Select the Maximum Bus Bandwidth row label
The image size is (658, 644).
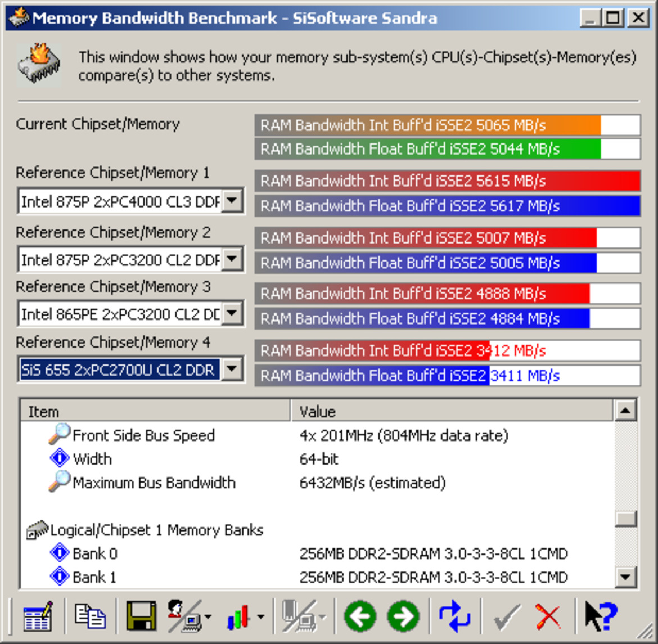[x=154, y=483]
